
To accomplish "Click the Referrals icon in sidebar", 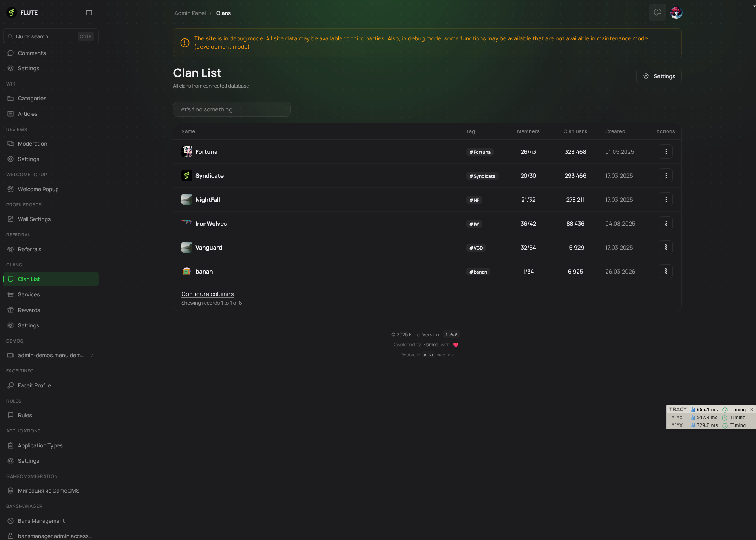I will [x=11, y=249].
